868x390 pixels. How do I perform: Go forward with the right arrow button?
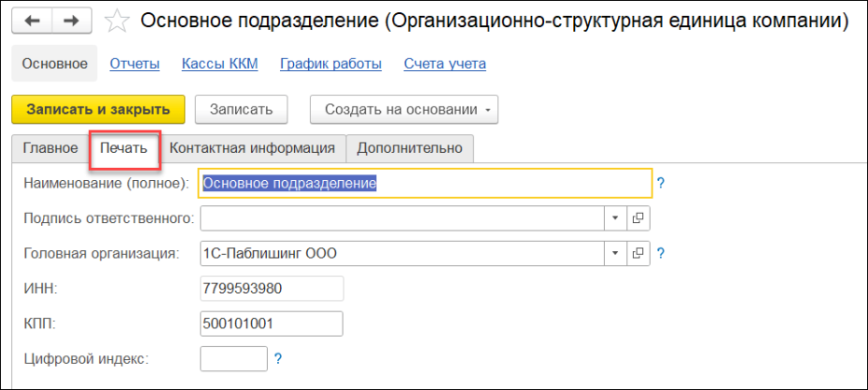pyautogui.click(x=72, y=21)
